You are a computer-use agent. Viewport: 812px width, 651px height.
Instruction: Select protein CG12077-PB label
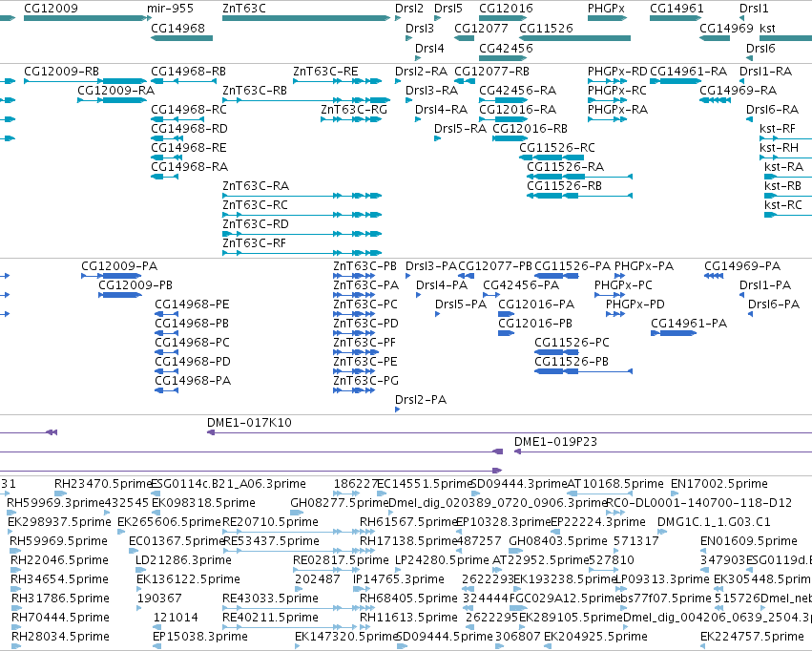tap(495, 265)
